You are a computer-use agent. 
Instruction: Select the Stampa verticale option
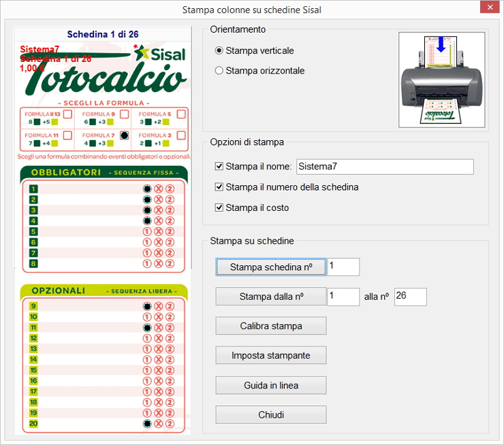pos(219,50)
